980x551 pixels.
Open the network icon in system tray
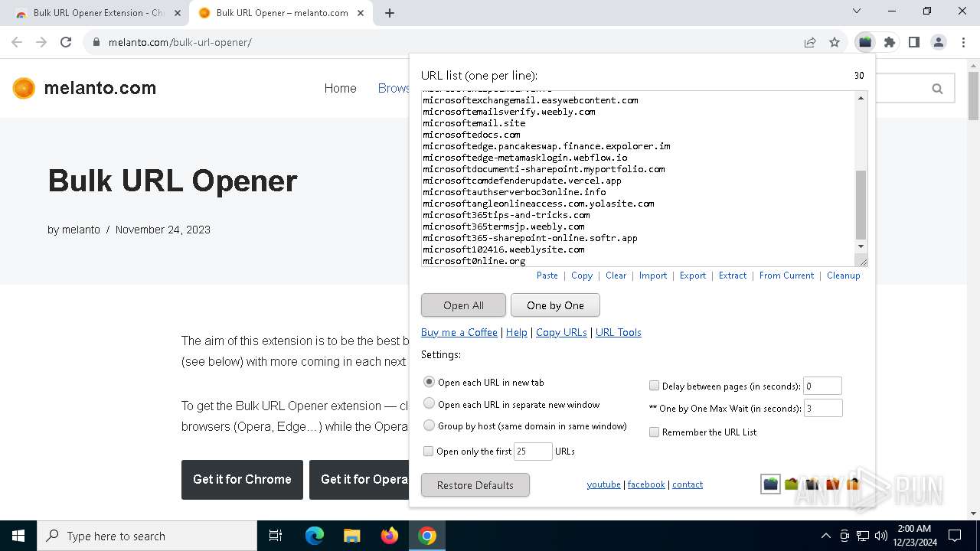point(863,536)
